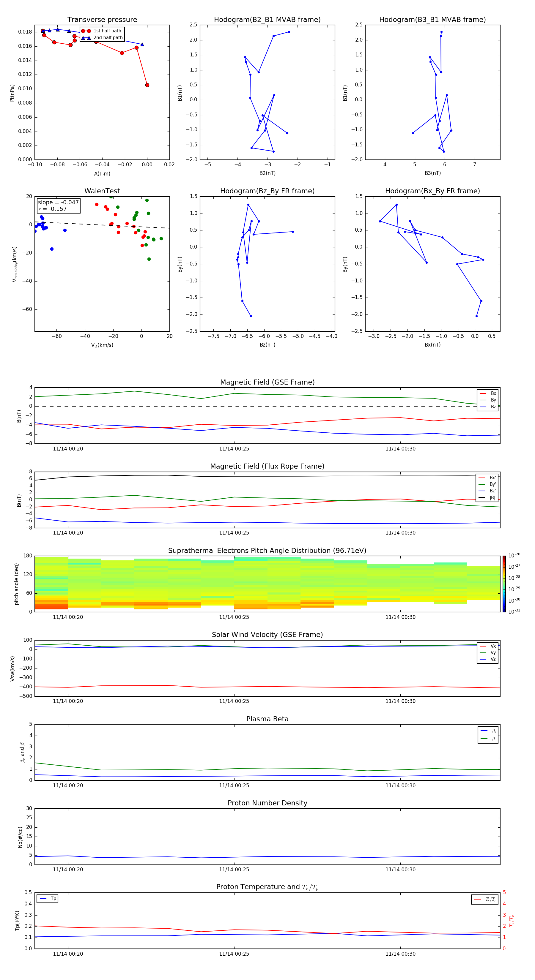Click the Suprathermal Electrons Pitch Angle Distribution title
The height and width of the screenshot is (980, 535).
[x=267, y=551]
